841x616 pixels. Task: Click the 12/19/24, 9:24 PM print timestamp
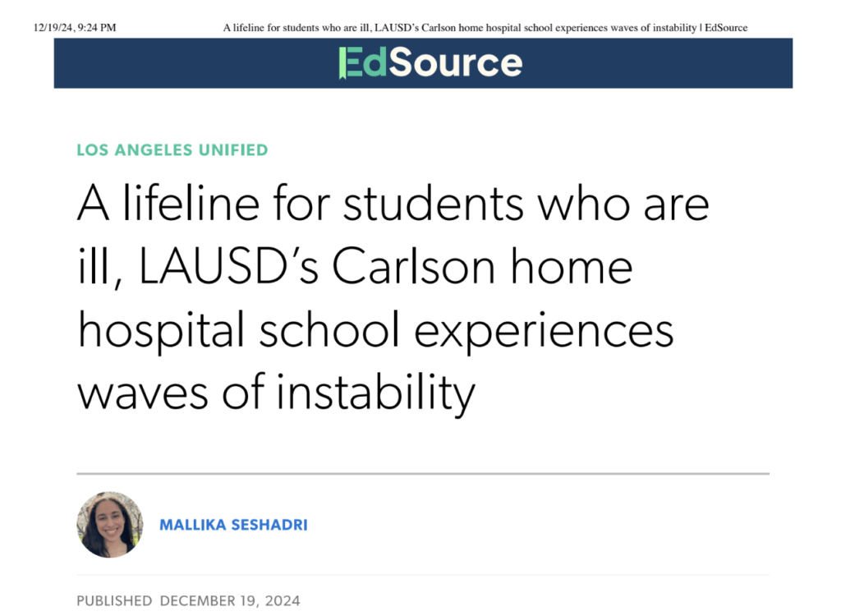75,28
